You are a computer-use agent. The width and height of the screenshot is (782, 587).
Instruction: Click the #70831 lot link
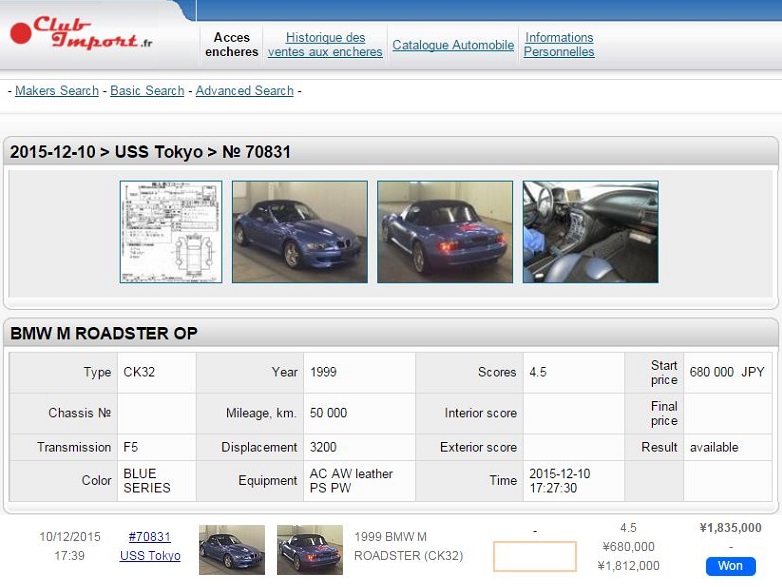150,537
